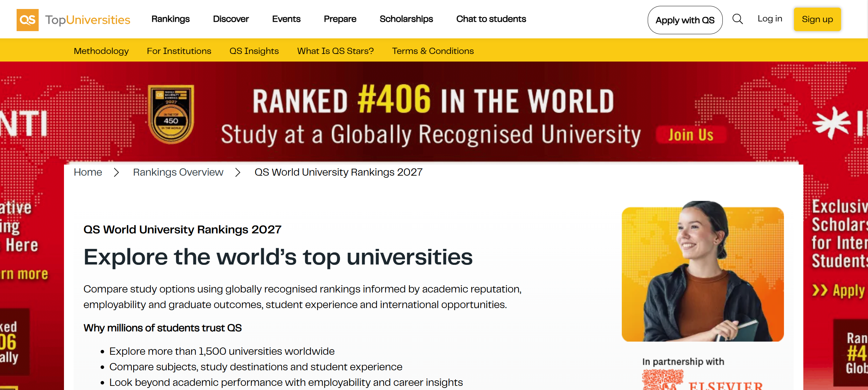Screen dimensions: 868x390
Task: Click the Join Us banner button
Action: coord(691,135)
